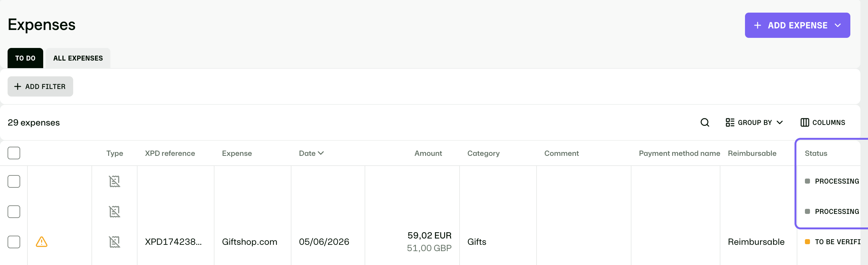Click the 29 expenses count
This screenshot has height=265, width=868.
(34, 122)
